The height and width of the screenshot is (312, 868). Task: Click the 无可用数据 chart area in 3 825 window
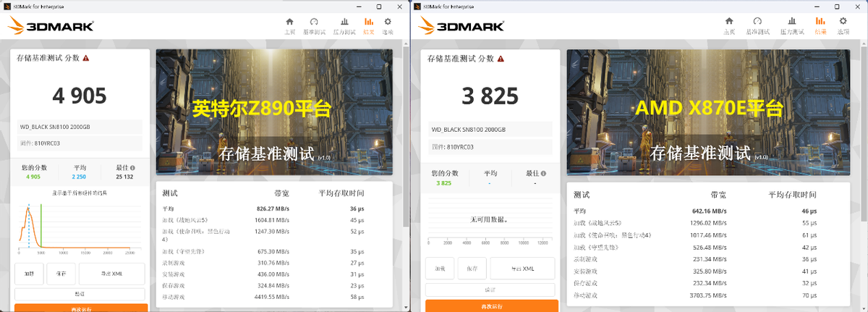(x=491, y=219)
